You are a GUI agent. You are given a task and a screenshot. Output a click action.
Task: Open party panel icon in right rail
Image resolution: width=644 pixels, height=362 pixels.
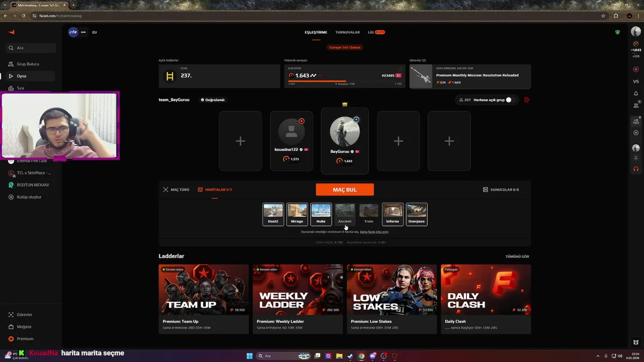pos(636,121)
